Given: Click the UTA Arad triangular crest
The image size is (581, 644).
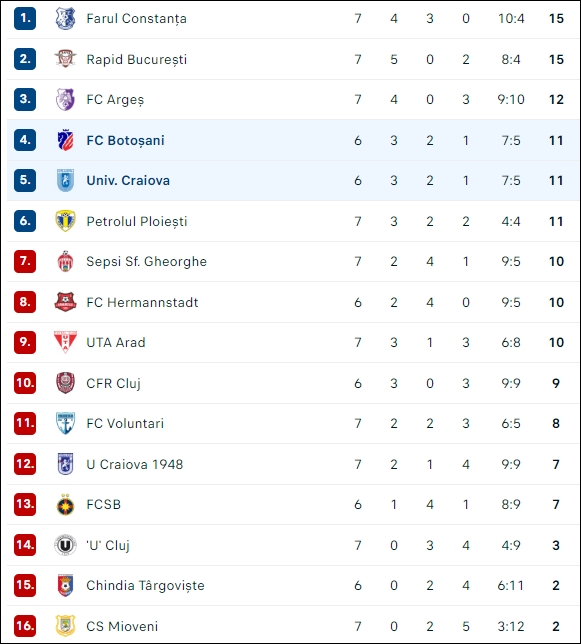Looking at the screenshot, I should [65, 342].
